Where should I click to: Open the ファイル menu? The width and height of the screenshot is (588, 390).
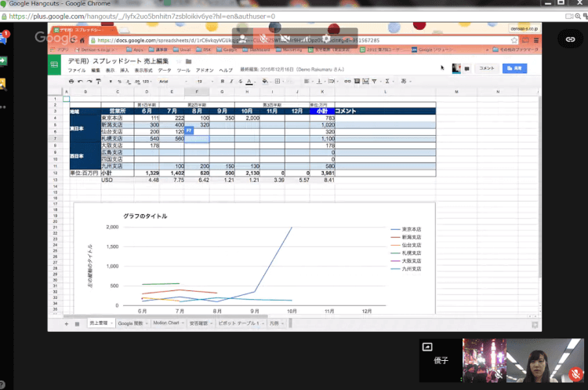pos(77,71)
